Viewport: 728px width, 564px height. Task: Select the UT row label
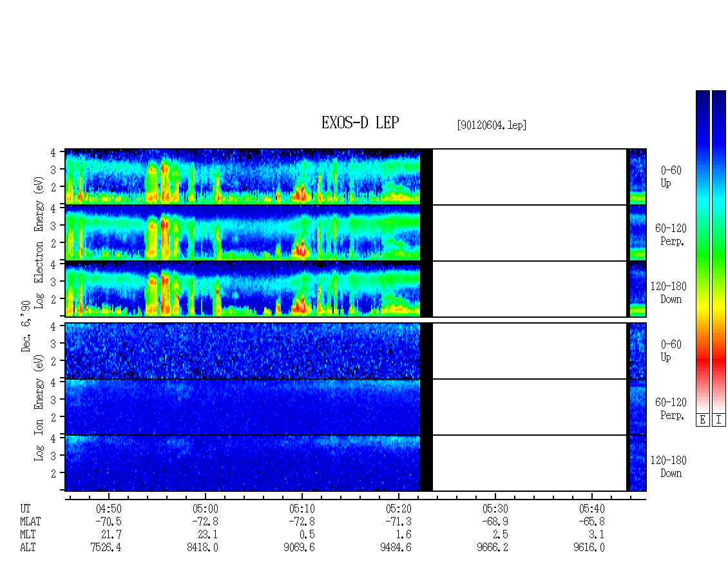[x=25, y=509]
